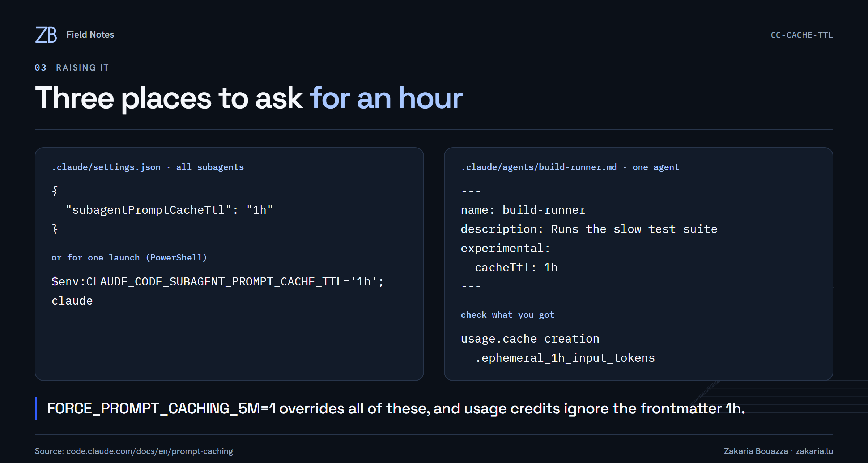The image size is (868, 463).
Task: Click the closing brace in settings.json block
Action: [55, 229]
